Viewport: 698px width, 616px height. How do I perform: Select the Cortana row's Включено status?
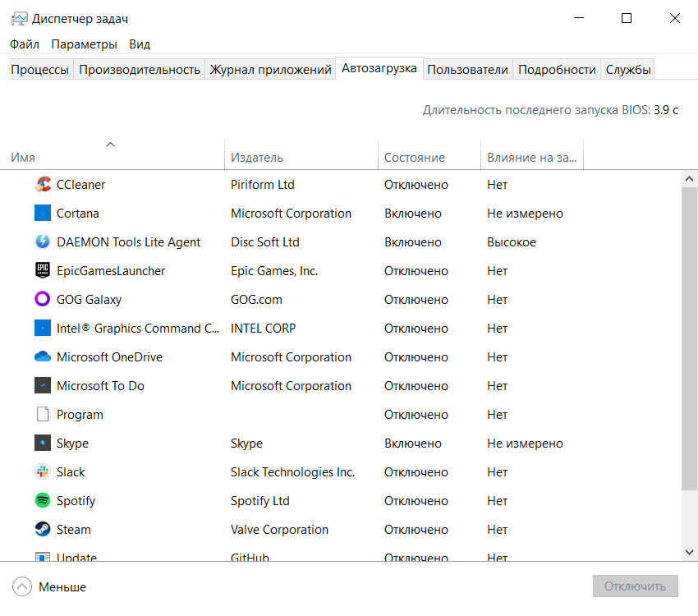tap(412, 214)
